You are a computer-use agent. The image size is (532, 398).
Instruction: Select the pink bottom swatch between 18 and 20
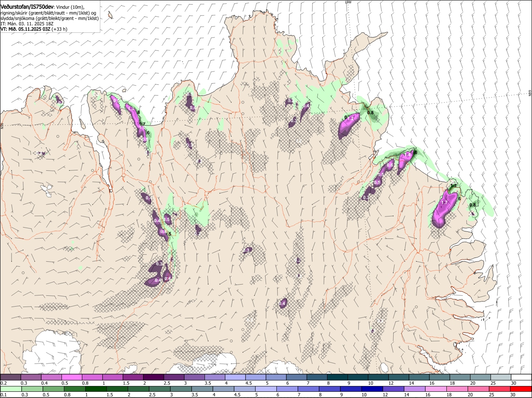pyautogui.click(x=457, y=389)
